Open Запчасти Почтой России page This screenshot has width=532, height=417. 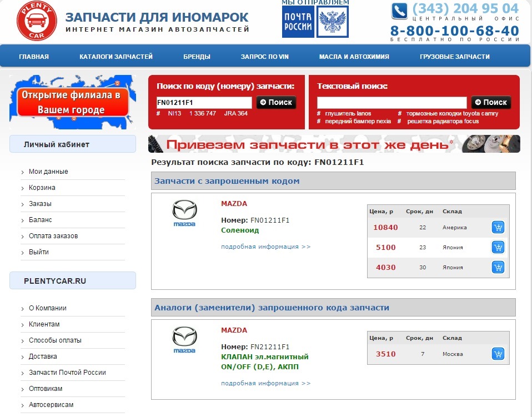coord(67,373)
